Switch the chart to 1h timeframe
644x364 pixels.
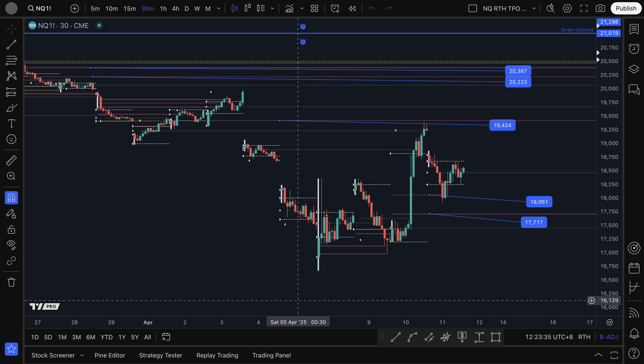163,9
